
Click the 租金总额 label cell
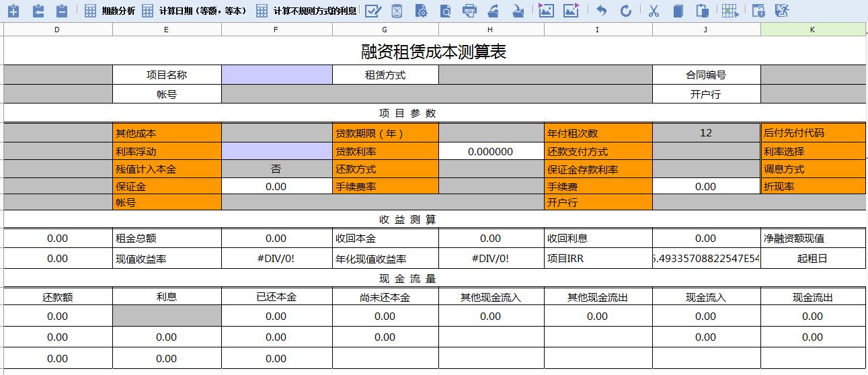pos(167,238)
